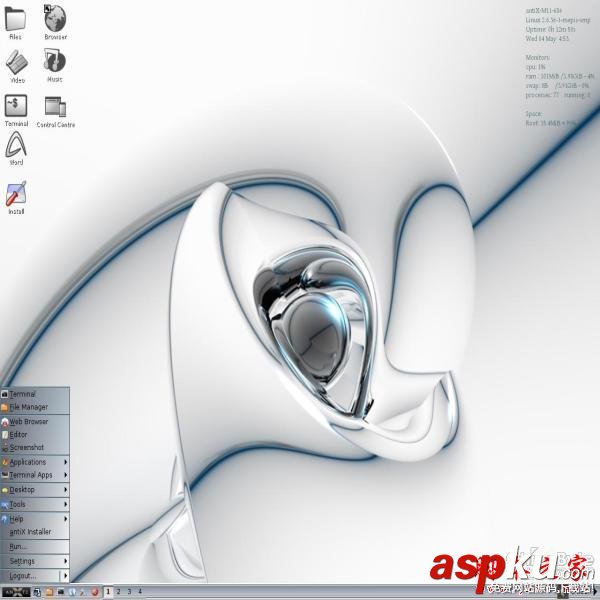Launch the Word desktop icon
This screenshot has height=600, width=600.
click(16, 148)
